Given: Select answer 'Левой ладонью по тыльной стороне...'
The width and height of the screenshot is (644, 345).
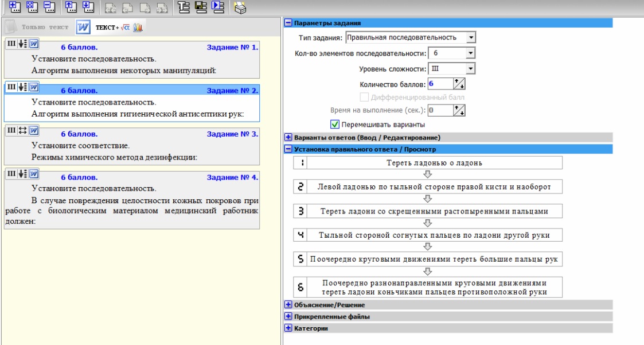Looking at the screenshot, I should pos(434,187).
